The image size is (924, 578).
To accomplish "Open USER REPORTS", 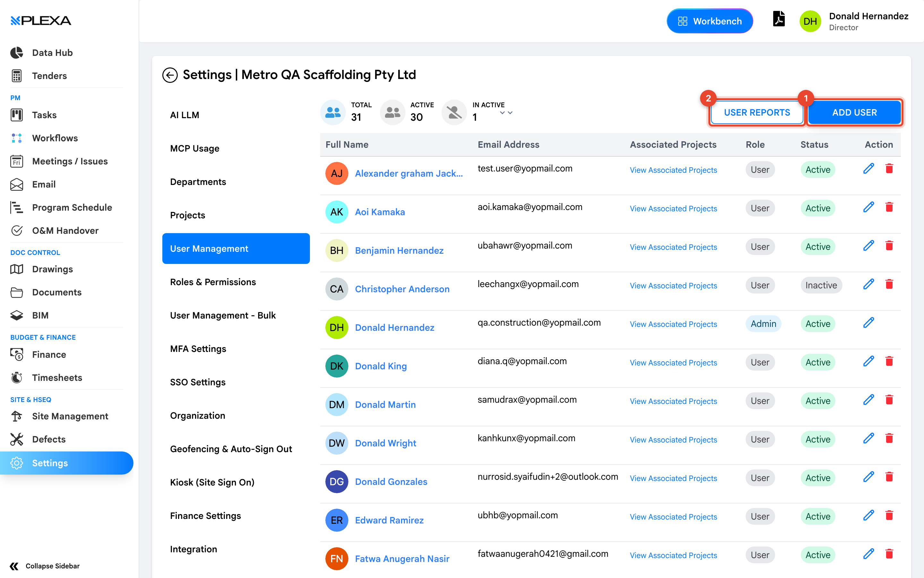I will coord(757,112).
